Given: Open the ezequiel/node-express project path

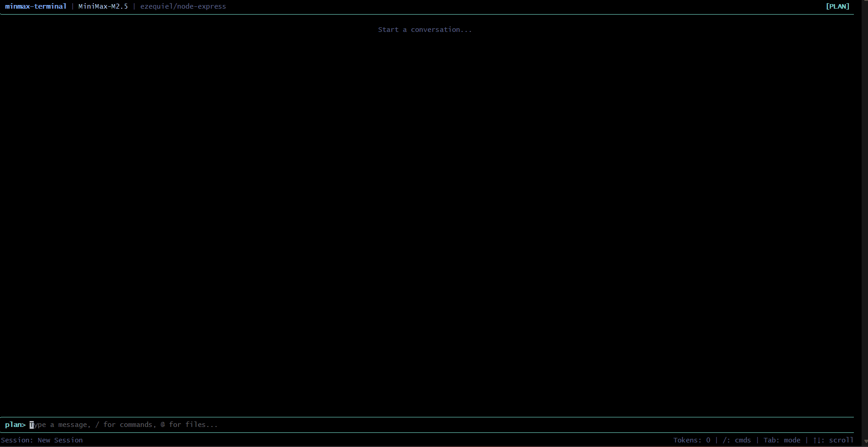Looking at the screenshot, I should click(x=183, y=6).
